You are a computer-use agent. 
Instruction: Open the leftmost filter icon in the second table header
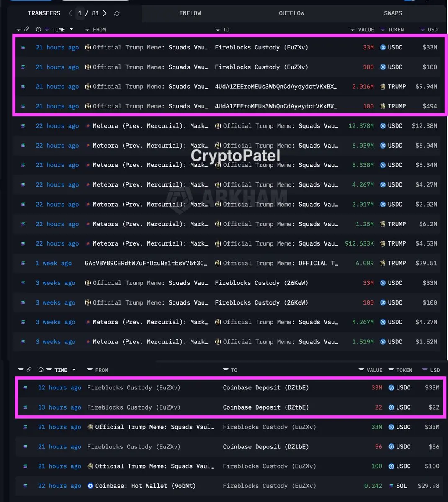pos(21,370)
